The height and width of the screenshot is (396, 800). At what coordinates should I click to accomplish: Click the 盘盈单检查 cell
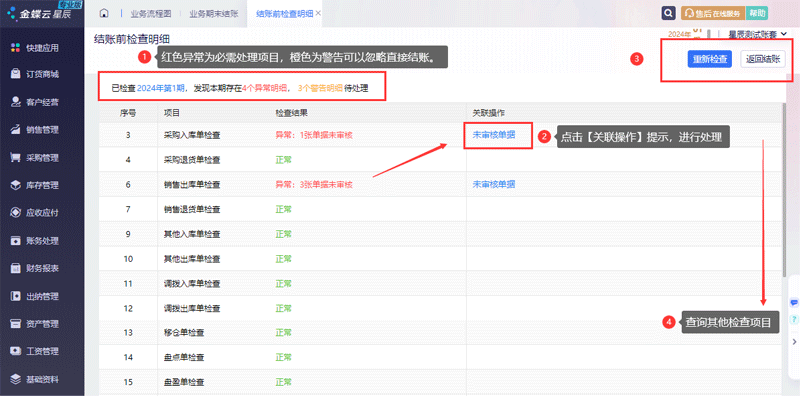(184, 382)
